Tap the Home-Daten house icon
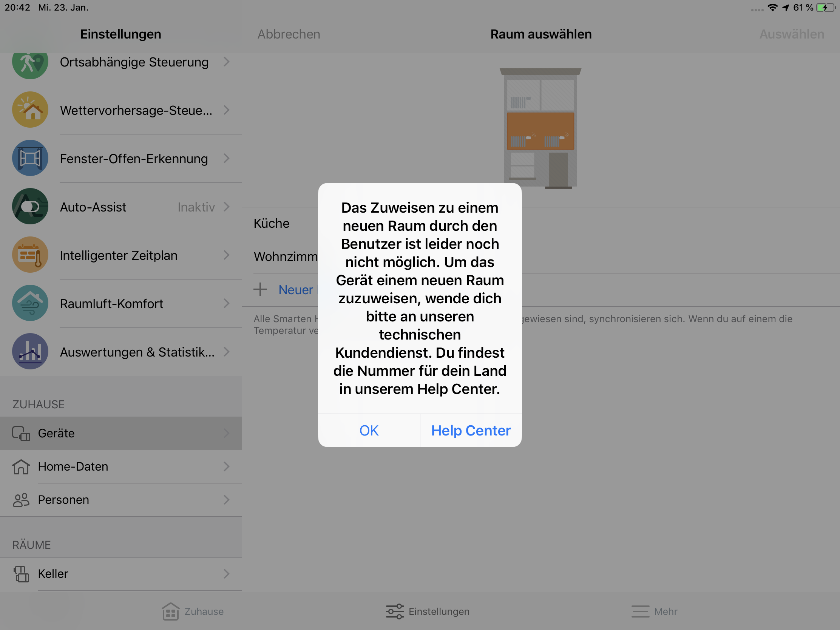This screenshot has height=630, width=840. [21, 467]
